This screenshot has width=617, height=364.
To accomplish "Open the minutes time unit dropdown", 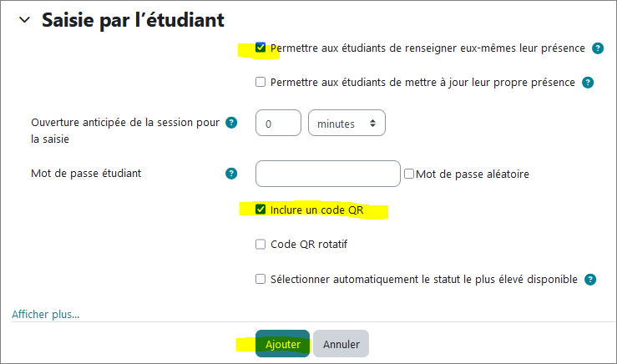I will [346, 124].
